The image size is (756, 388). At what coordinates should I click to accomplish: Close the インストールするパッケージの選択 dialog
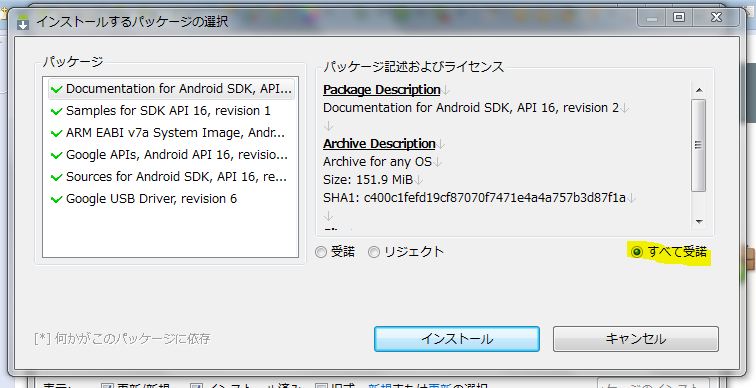[716, 17]
